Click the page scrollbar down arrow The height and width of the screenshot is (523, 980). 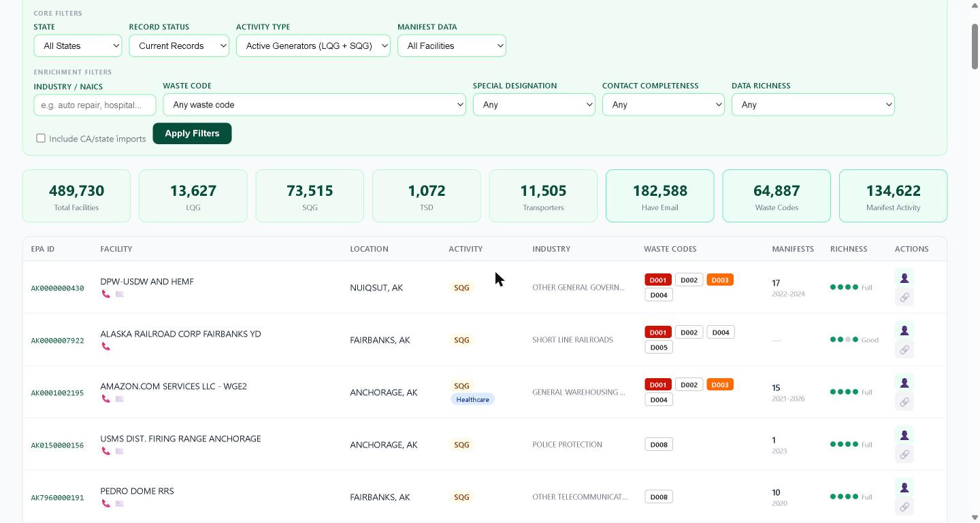pos(975,518)
